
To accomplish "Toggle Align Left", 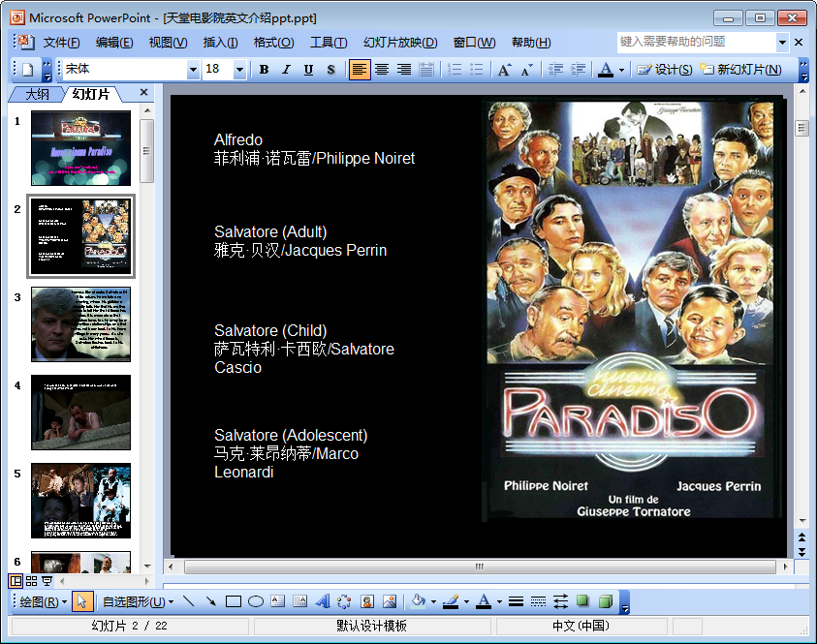I will 360,69.
